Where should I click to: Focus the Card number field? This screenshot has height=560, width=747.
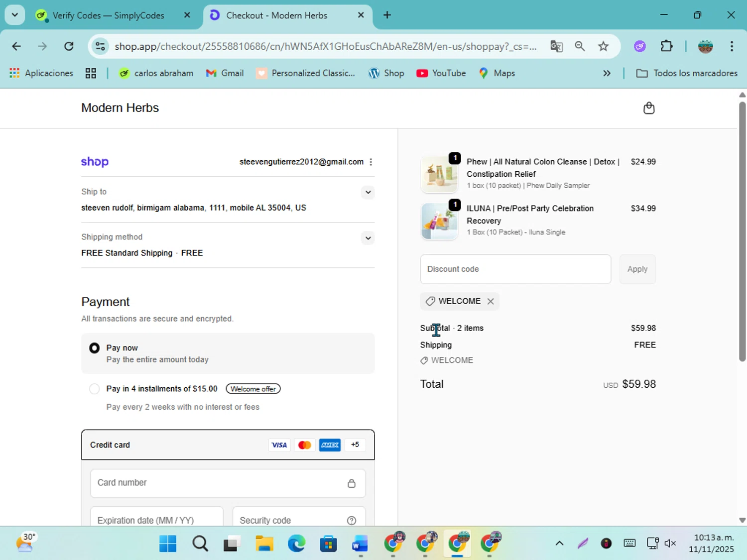point(228,483)
